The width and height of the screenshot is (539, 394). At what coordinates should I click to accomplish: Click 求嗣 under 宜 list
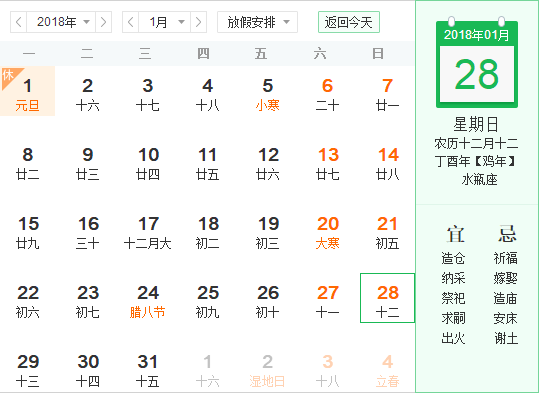click(453, 318)
